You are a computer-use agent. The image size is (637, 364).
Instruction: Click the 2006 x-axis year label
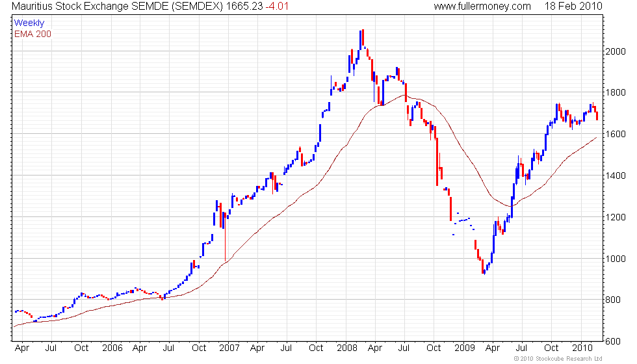(x=112, y=348)
